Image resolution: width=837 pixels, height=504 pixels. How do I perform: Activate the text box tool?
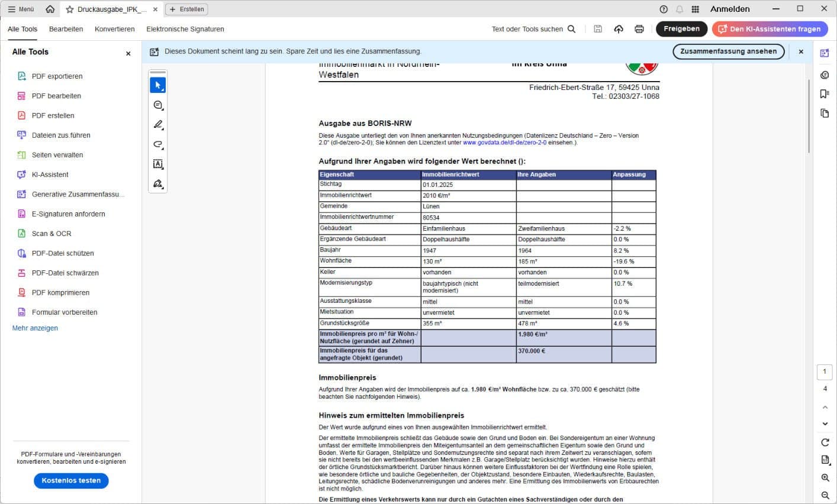(157, 164)
